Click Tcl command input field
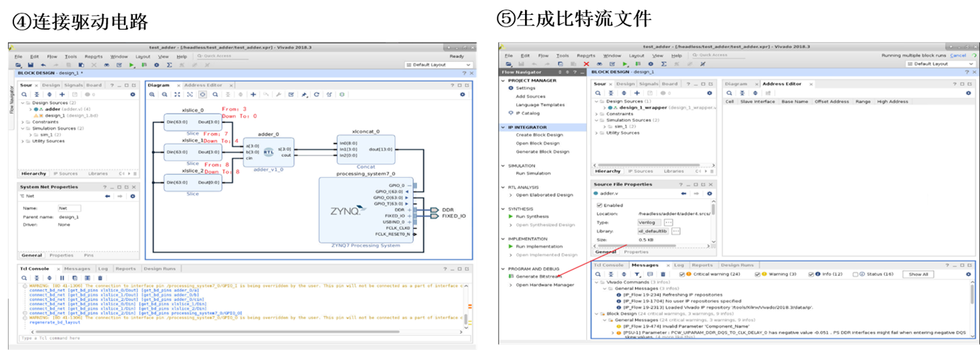 pos(243,339)
